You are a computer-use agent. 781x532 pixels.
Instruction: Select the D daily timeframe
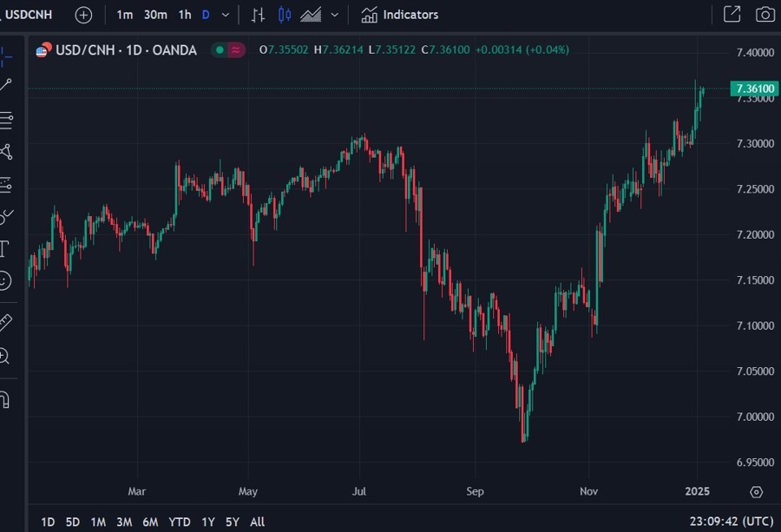click(x=206, y=15)
